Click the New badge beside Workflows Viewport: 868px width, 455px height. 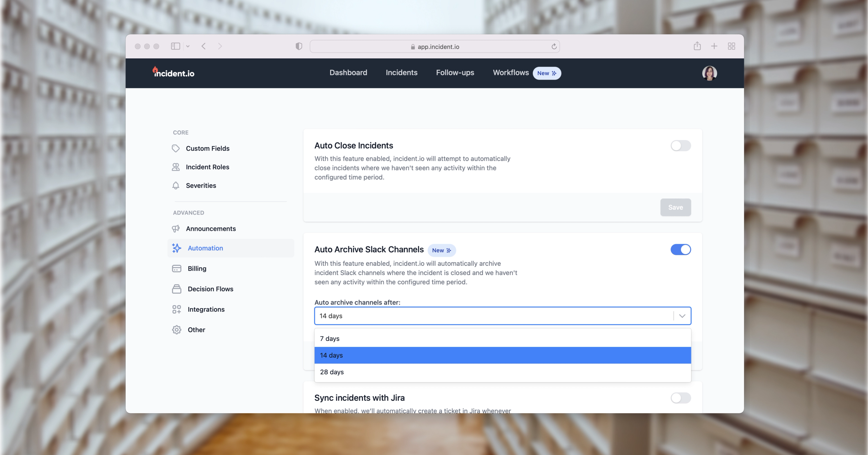(547, 73)
